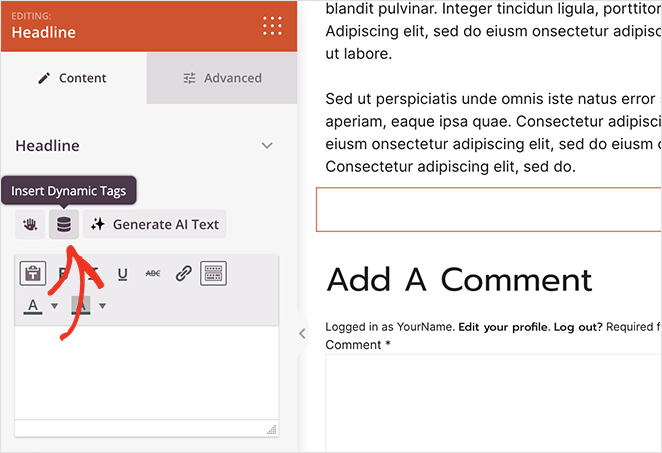The height and width of the screenshot is (453, 662).
Task: Switch to the Content tab
Action: tap(73, 78)
